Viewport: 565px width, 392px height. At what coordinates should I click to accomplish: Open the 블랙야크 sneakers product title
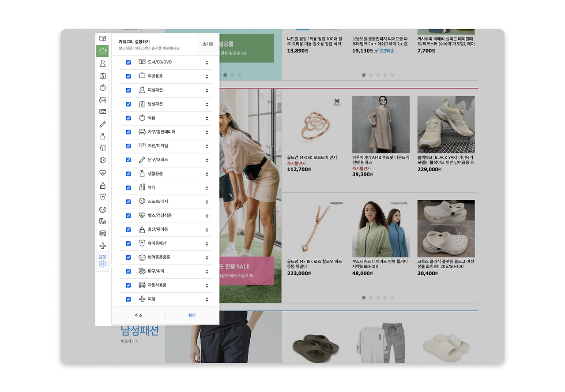[x=446, y=160]
